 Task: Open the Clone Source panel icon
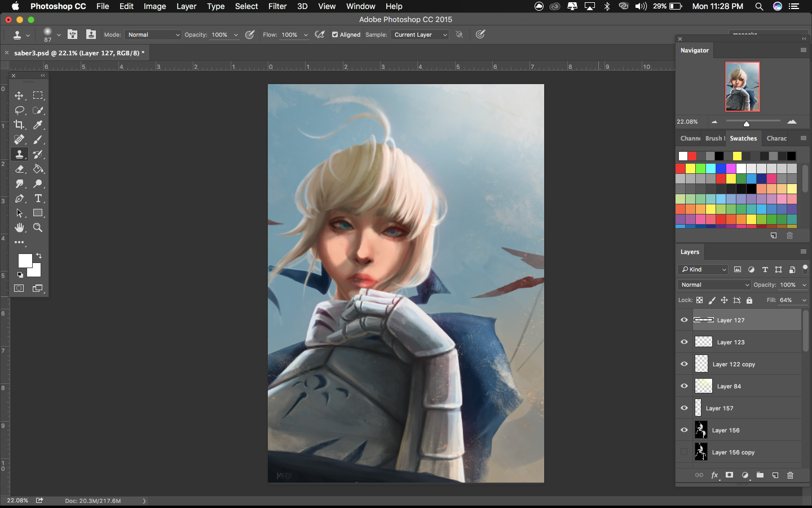tap(91, 34)
